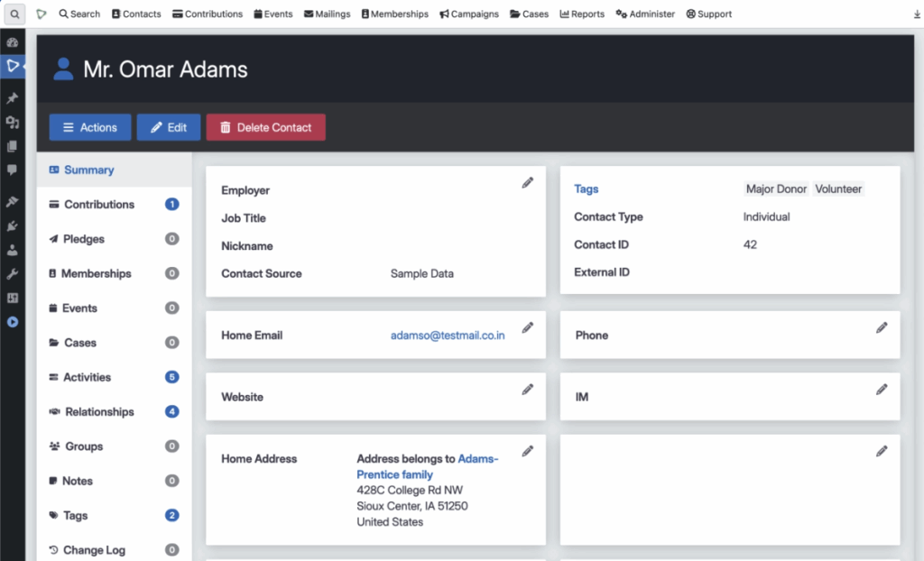924x561 pixels.
Task: Click the search magnifier box top-left
Action: [x=14, y=14]
